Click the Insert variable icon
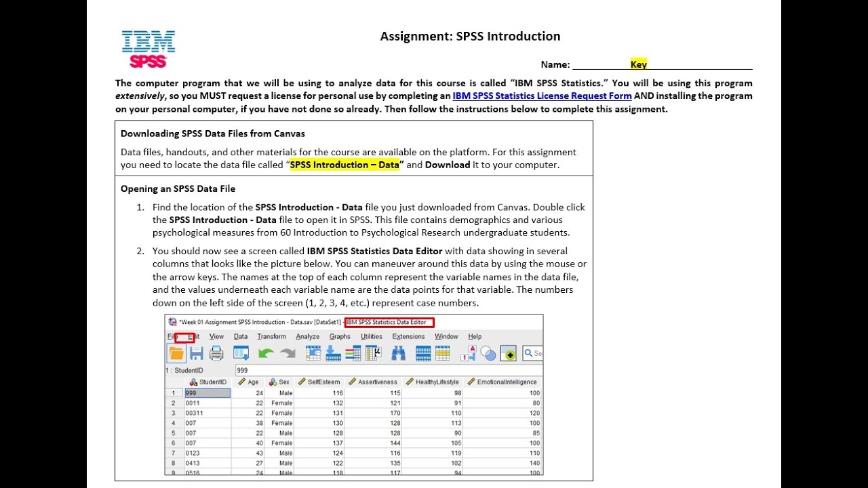 point(443,353)
